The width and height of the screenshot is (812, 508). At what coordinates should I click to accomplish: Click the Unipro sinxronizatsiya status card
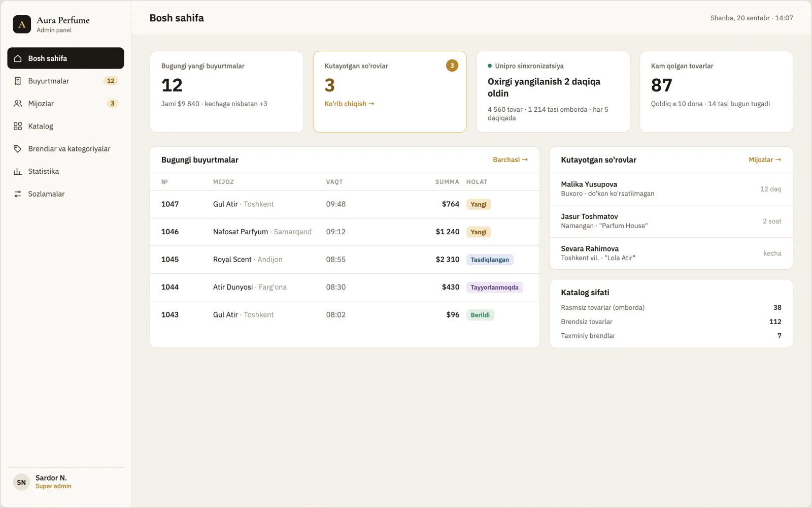coord(553,91)
